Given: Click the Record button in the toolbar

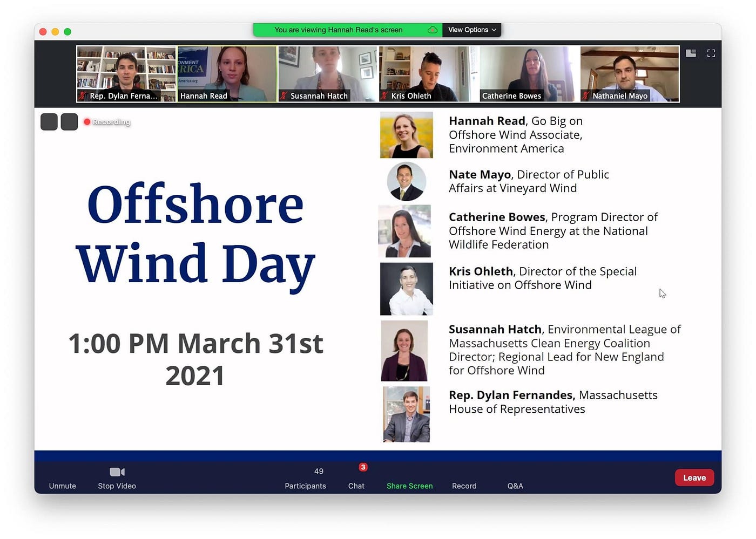Looking at the screenshot, I should tap(464, 486).
